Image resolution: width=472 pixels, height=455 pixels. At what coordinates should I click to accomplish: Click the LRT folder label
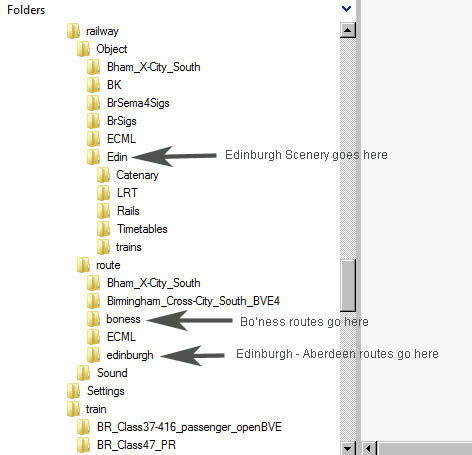pyautogui.click(x=127, y=193)
